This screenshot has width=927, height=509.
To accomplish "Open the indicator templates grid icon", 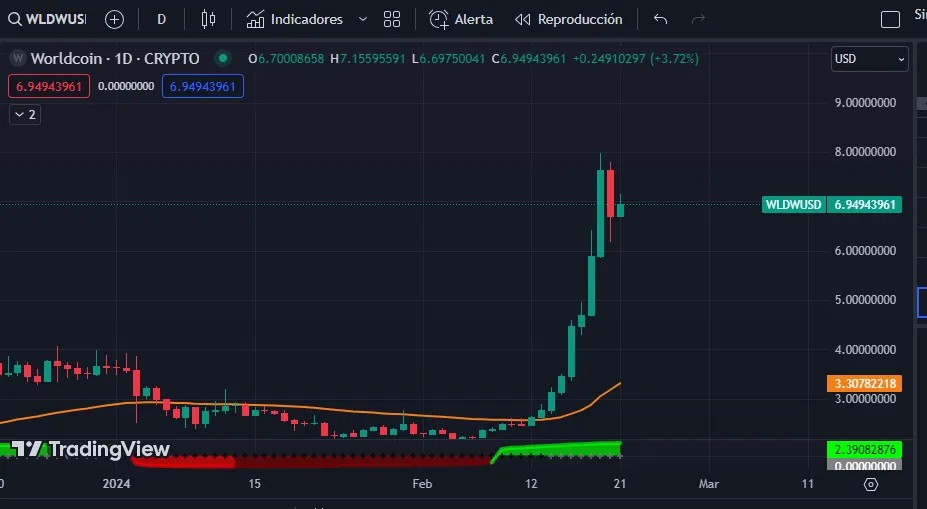I will coord(392,20).
